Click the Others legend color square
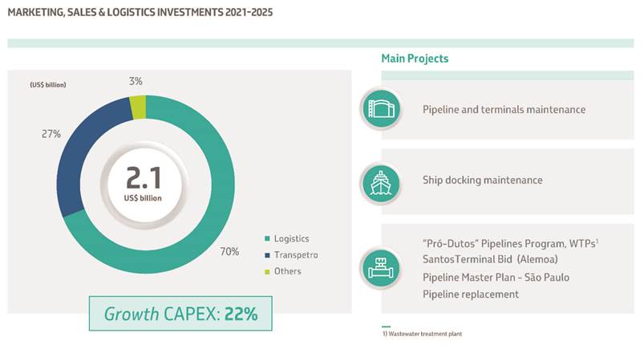This screenshot has width=644, height=349. pos(266,271)
